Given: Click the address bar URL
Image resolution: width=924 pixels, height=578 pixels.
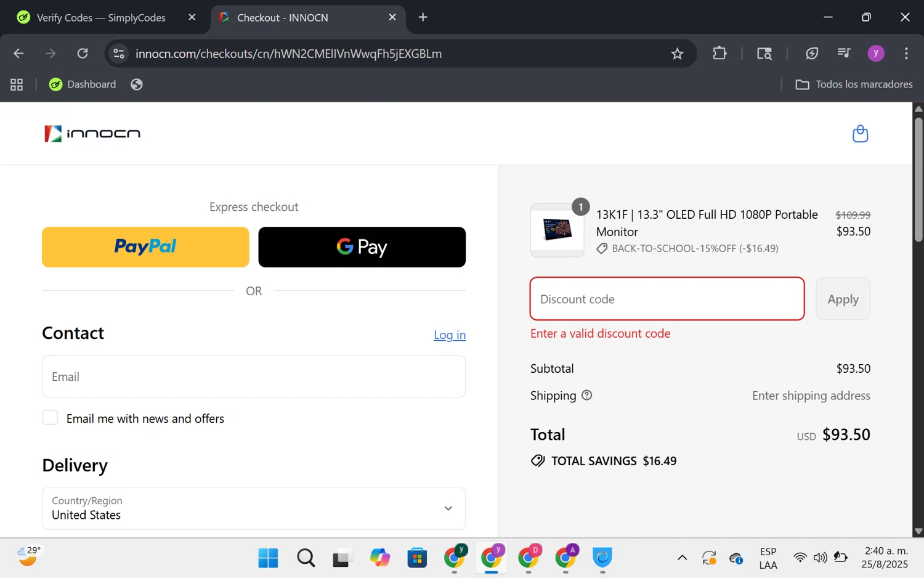Looking at the screenshot, I should pos(289,54).
